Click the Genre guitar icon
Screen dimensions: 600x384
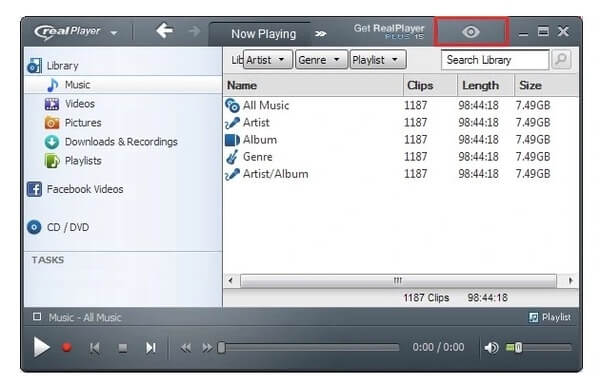(232, 157)
